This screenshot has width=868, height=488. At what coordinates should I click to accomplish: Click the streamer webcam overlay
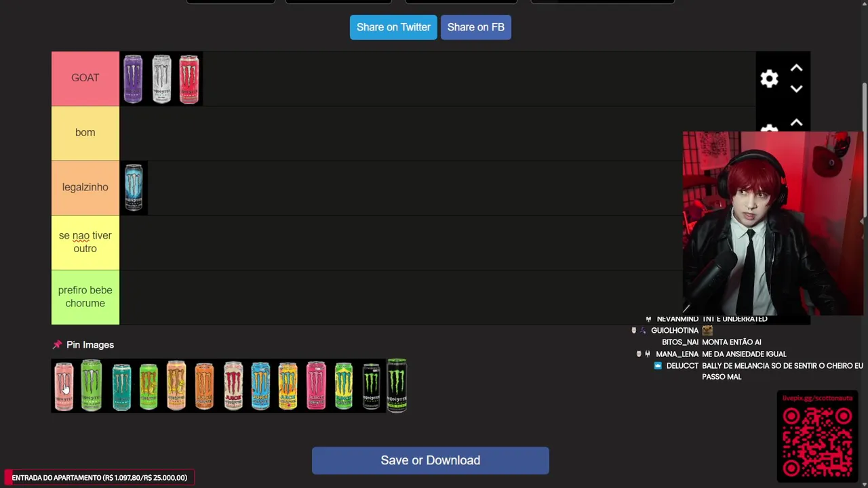pos(773,224)
